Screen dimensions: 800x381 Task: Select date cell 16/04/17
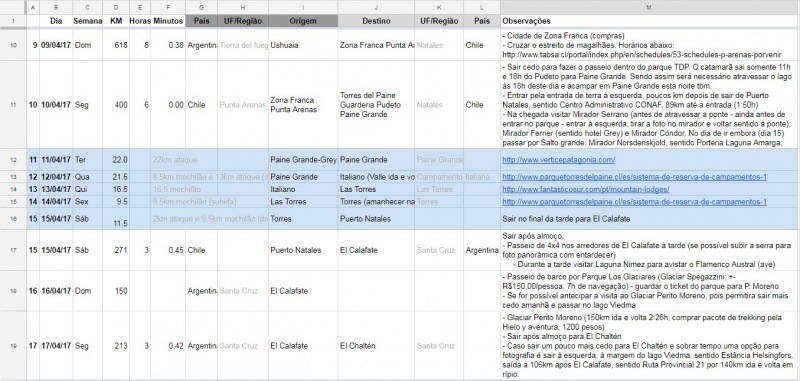click(x=56, y=291)
